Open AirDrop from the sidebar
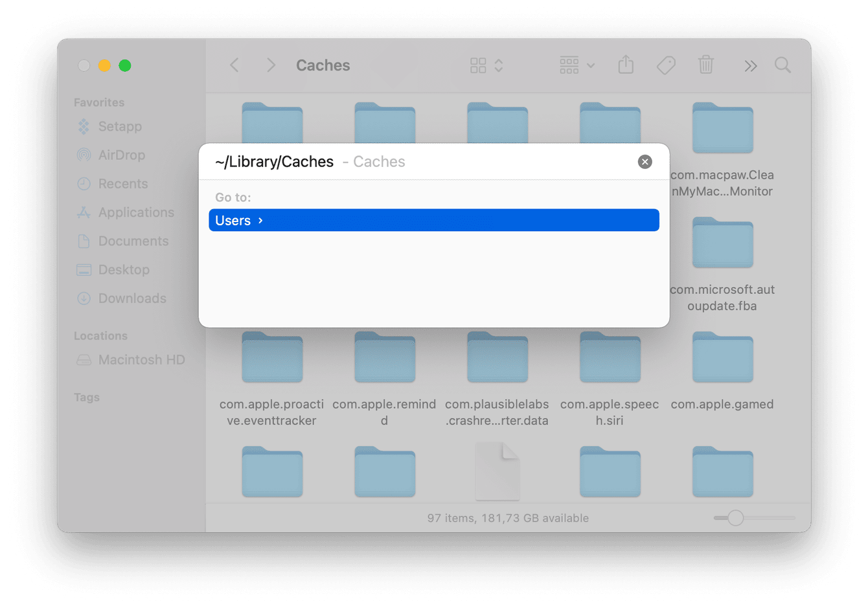Image resolution: width=868 pixels, height=608 pixels. coord(122,155)
